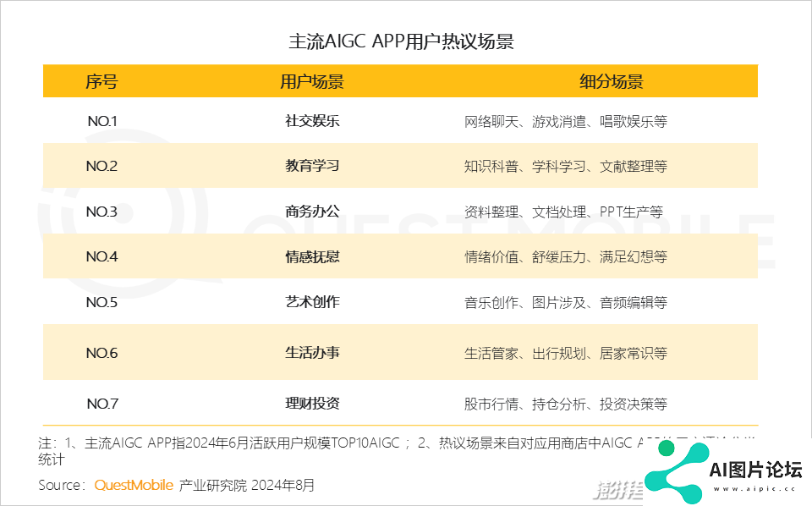Click 资料整理、文档处理、PPT生产等 detail text
This screenshot has height=506, width=812.
563,212
